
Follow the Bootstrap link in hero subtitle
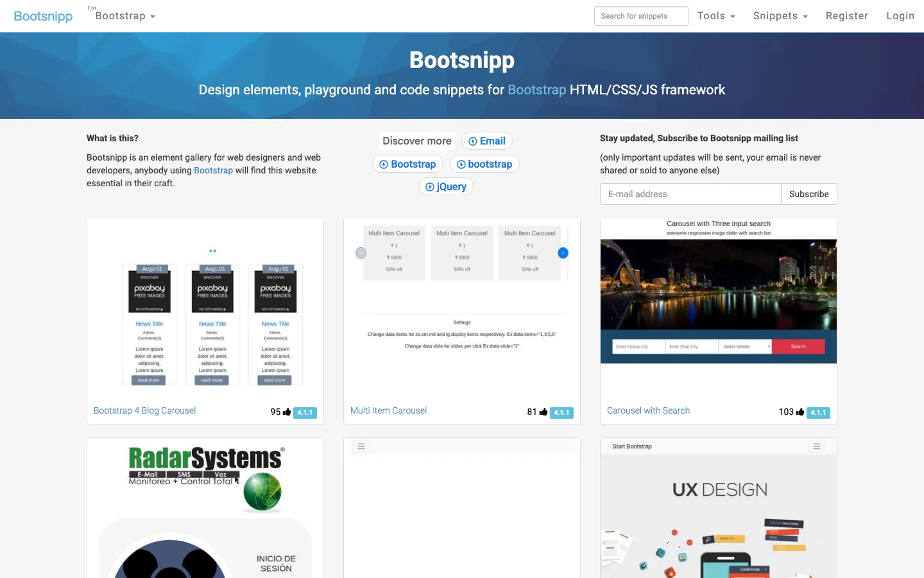(x=537, y=90)
